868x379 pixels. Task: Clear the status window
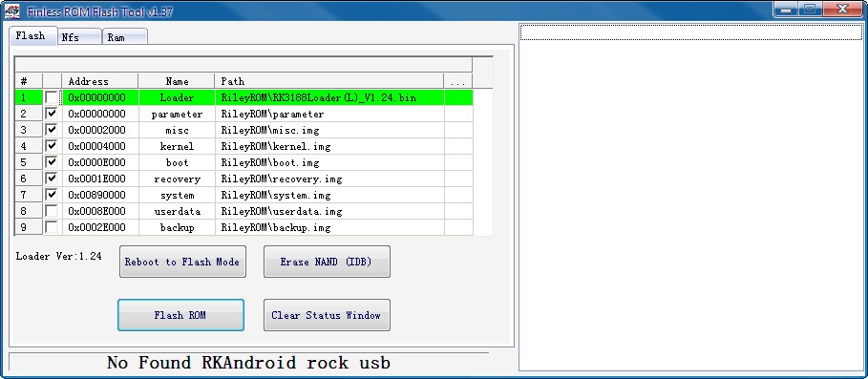pyautogui.click(x=327, y=315)
